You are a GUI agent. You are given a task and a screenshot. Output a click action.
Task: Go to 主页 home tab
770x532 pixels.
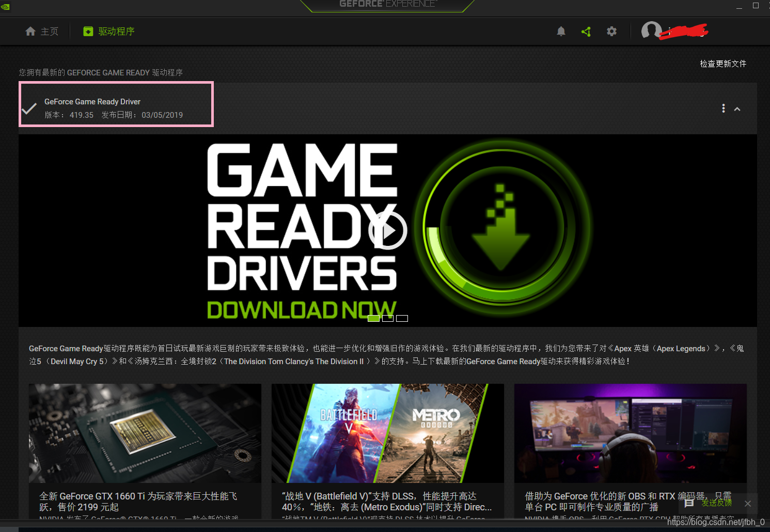(x=41, y=32)
